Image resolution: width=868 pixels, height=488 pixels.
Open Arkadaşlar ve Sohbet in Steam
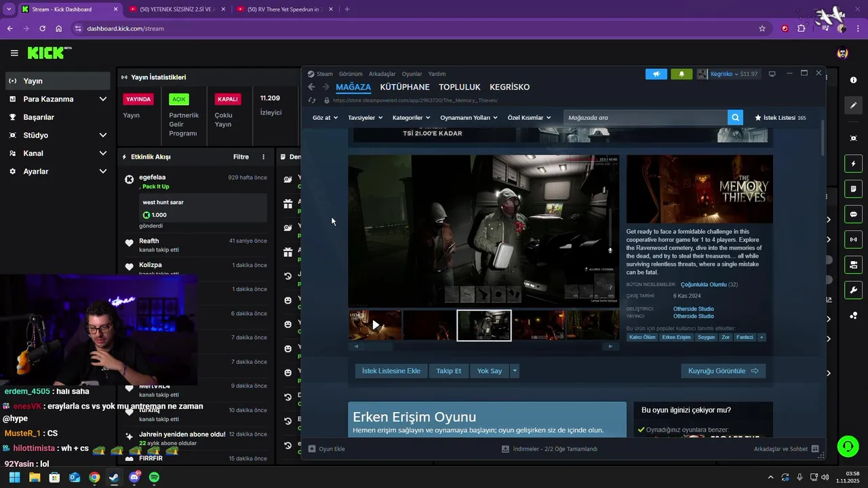tap(786, 449)
